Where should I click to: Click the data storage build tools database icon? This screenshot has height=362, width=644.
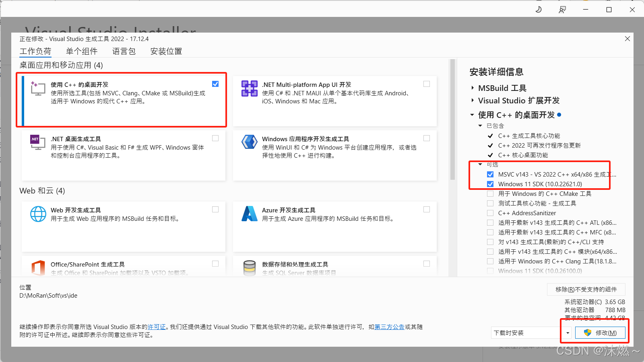pyautogui.click(x=249, y=268)
